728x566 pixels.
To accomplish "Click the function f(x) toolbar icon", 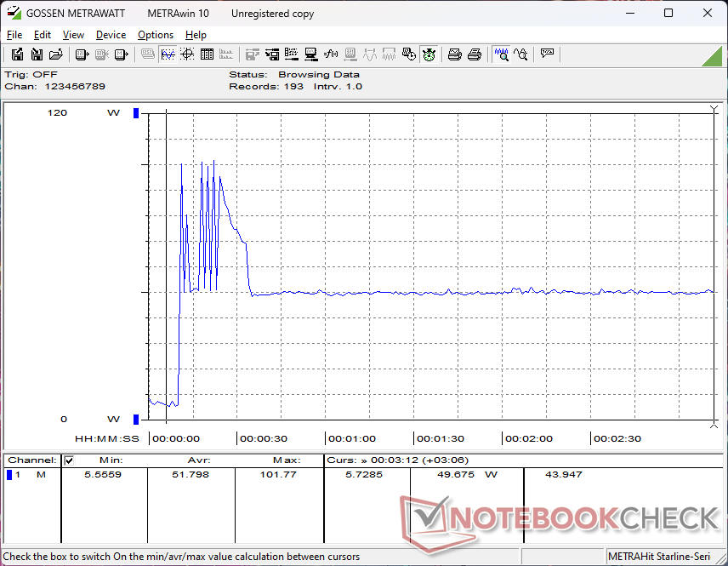I will coord(331,54).
